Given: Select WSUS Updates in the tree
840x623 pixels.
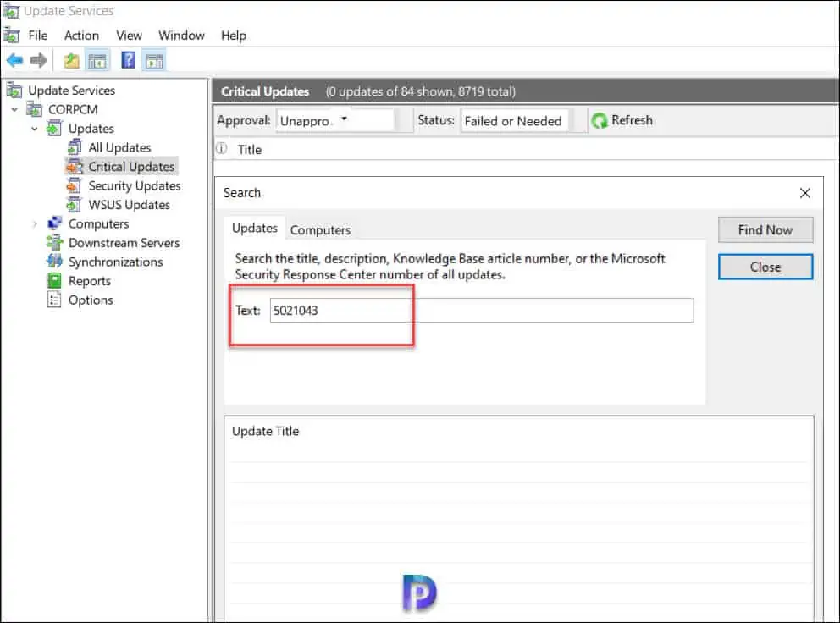Looking at the screenshot, I should tap(129, 205).
